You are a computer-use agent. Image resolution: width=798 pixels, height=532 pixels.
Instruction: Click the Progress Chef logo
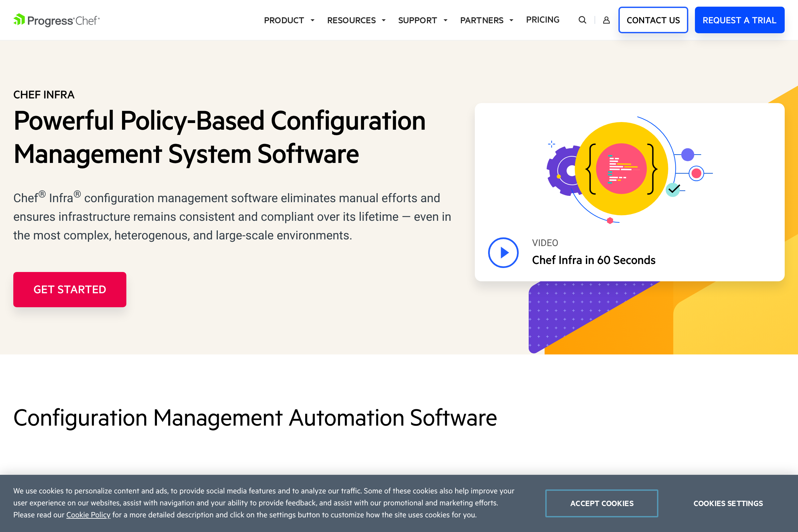coord(56,20)
